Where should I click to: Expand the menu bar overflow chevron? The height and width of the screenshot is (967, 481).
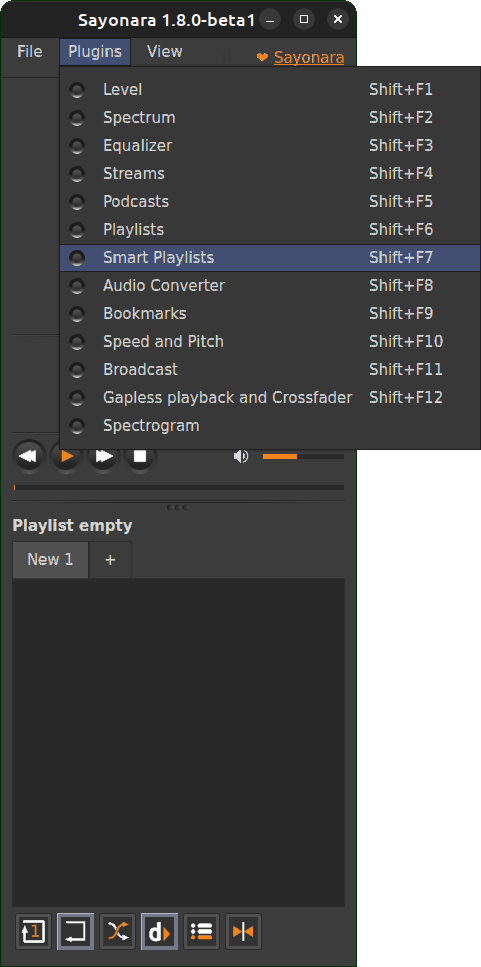coord(228,57)
